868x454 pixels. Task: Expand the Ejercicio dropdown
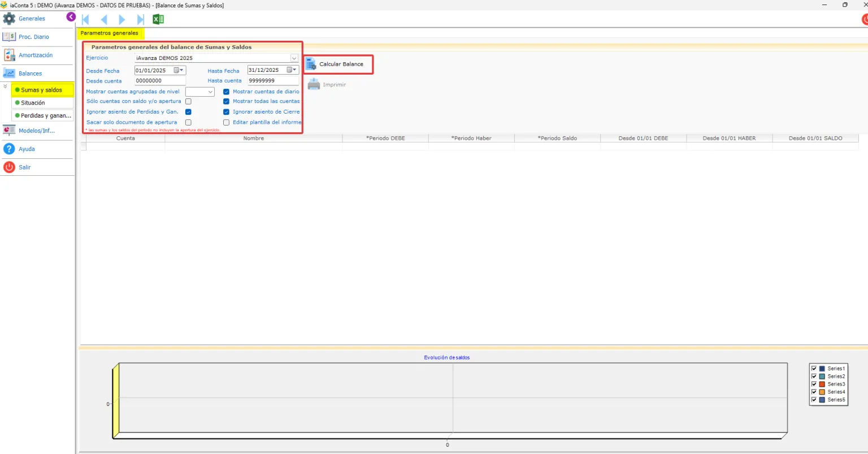294,58
